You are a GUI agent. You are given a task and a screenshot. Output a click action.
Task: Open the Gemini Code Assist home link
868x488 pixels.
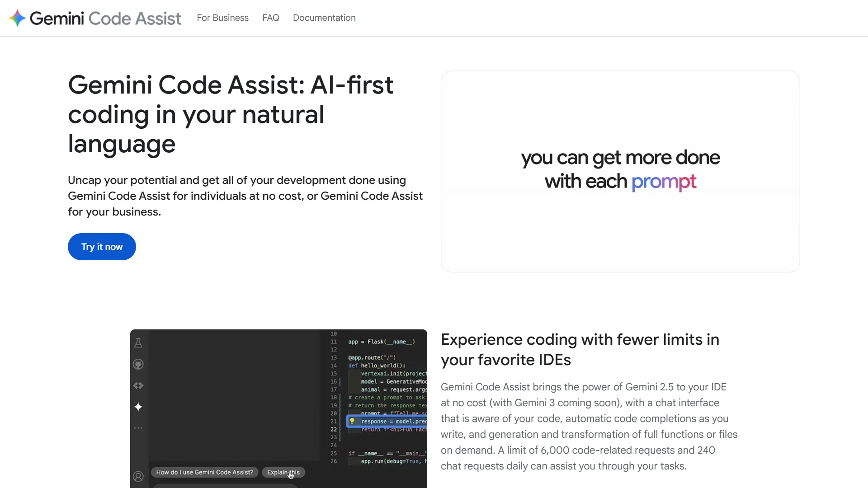[x=95, y=18]
